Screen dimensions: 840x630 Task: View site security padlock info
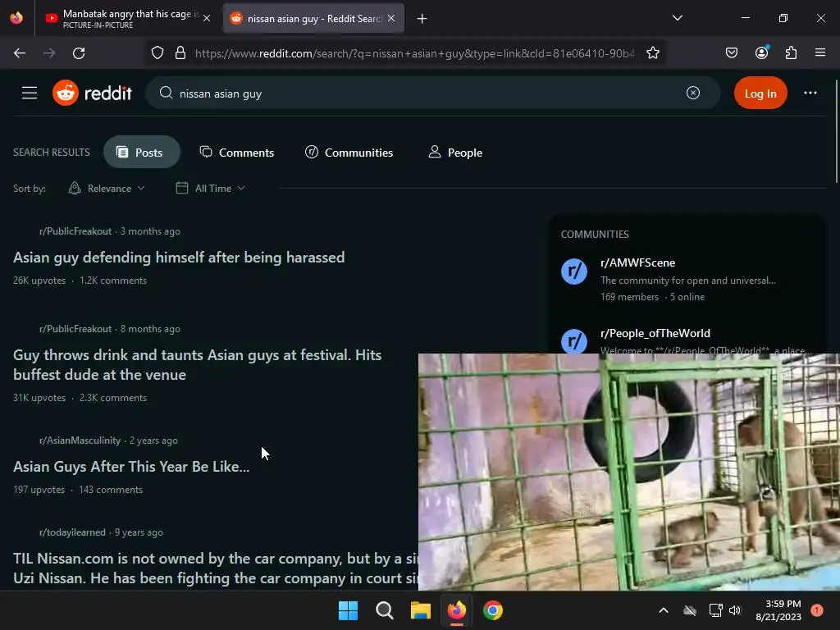click(x=180, y=53)
